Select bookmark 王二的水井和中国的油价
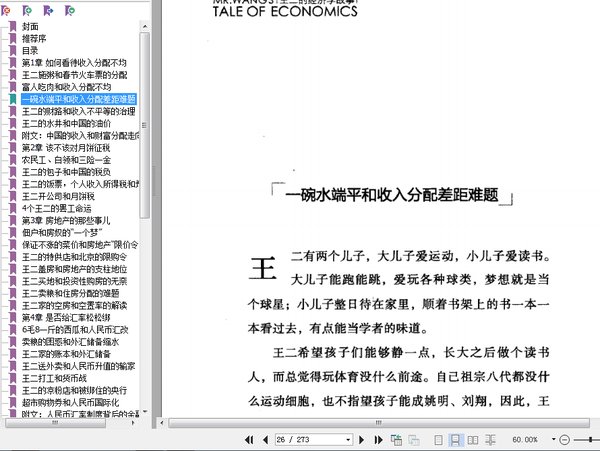The width and height of the screenshot is (600, 451). 66,124
